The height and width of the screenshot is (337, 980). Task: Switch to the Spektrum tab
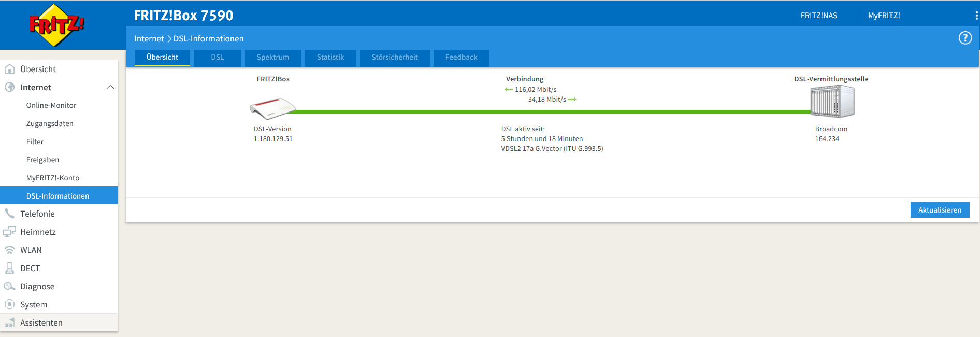click(273, 57)
